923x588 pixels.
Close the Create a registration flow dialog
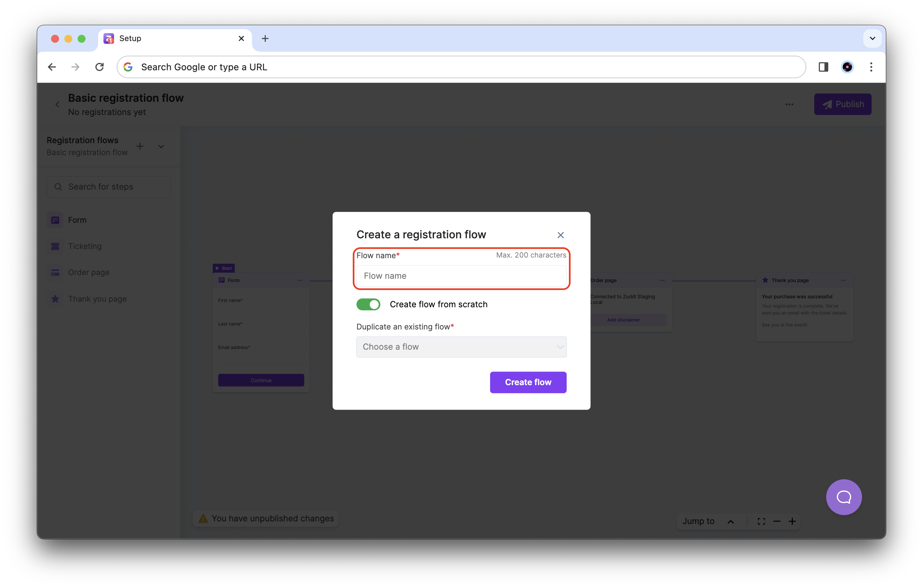pos(560,235)
